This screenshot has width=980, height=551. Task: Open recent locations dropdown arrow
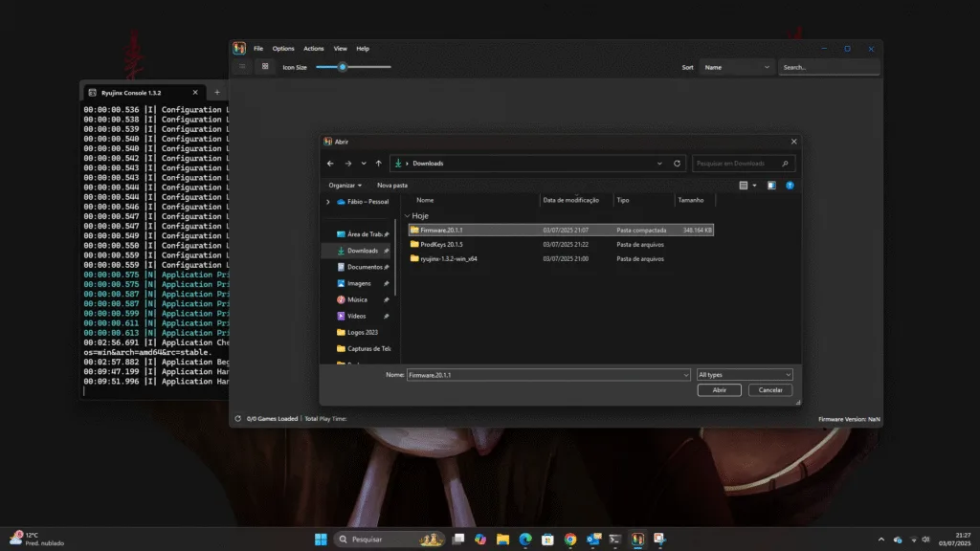[x=364, y=164]
